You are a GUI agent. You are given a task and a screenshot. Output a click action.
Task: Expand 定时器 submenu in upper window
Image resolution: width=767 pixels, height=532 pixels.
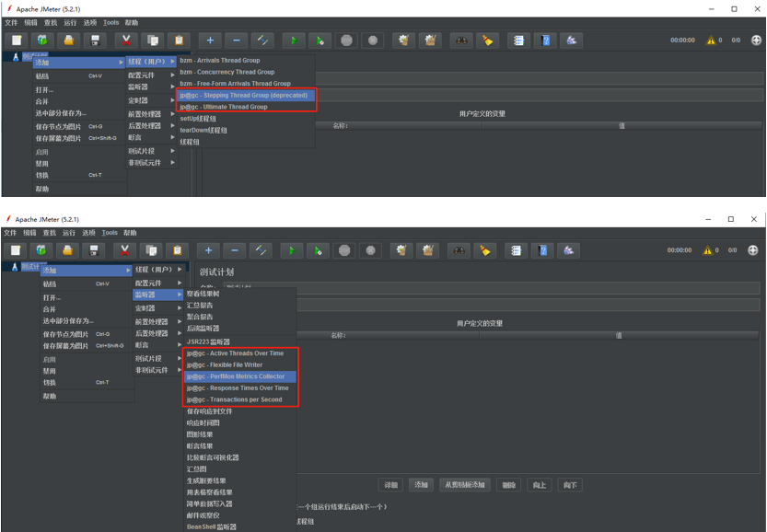(x=152, y=100)
